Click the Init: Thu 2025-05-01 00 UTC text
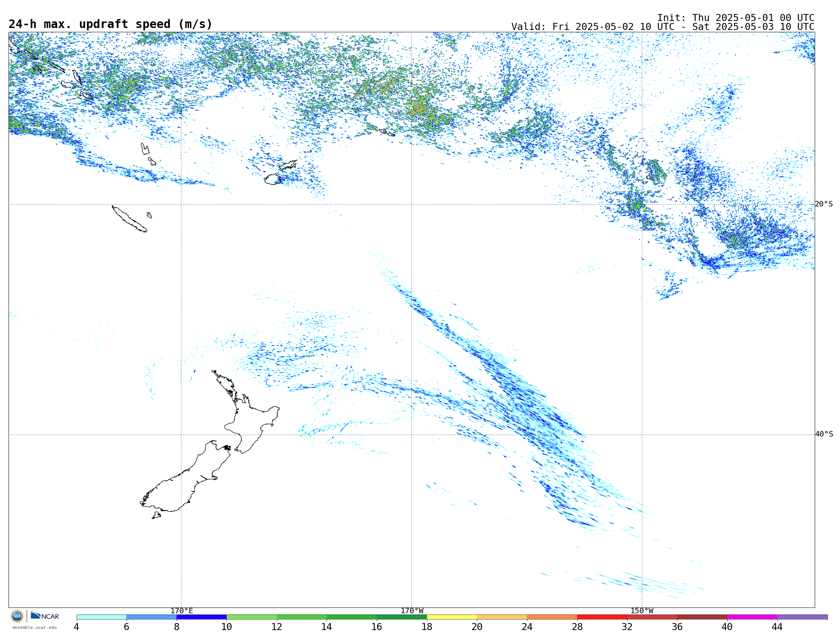Screen dimensions: 840x632 coord(736,18)
